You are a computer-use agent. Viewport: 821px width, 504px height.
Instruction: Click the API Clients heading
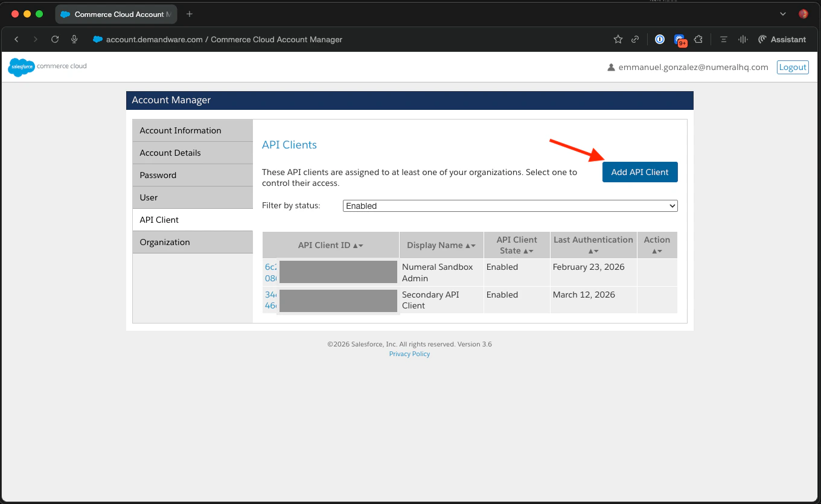tap(289, 145)
